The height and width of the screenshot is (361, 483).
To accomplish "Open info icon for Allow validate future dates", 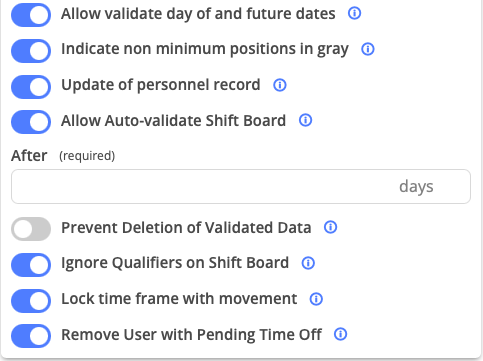I will coord(354,13).
